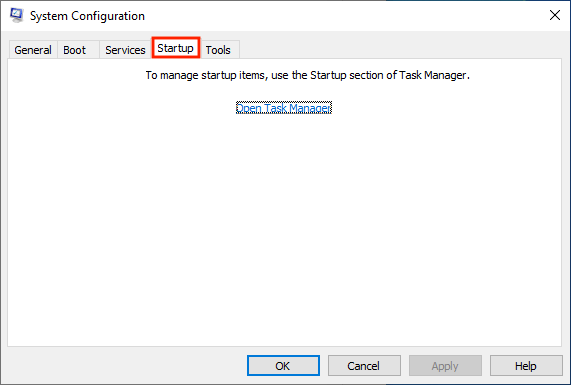Open the Boot tab

pos(75,50)
